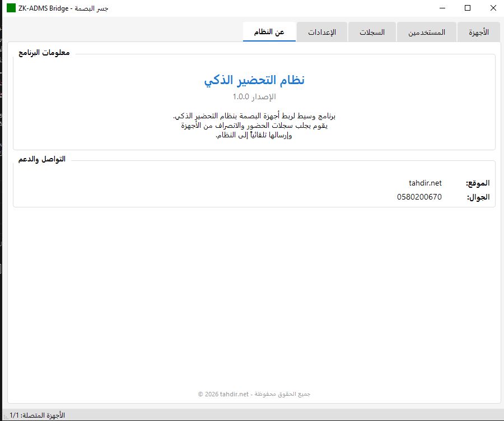Click the blue نظام التحضير الذكي heading

254,80
